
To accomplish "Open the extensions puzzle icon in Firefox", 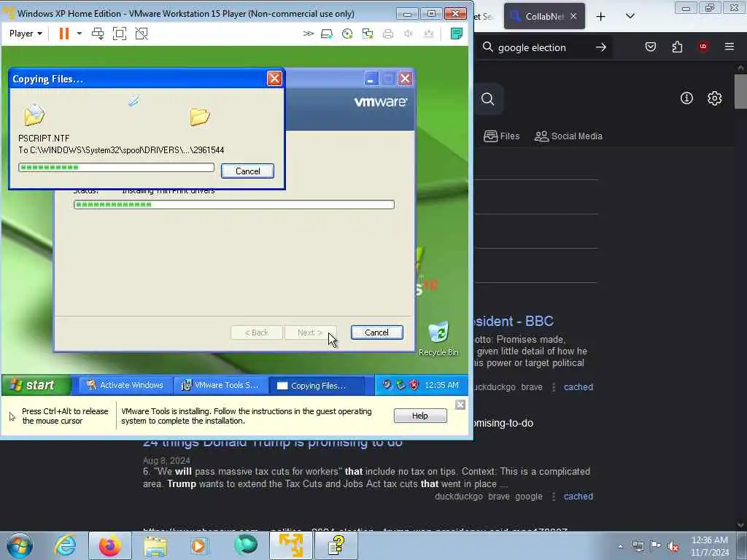I will click(x=677, y=47).
